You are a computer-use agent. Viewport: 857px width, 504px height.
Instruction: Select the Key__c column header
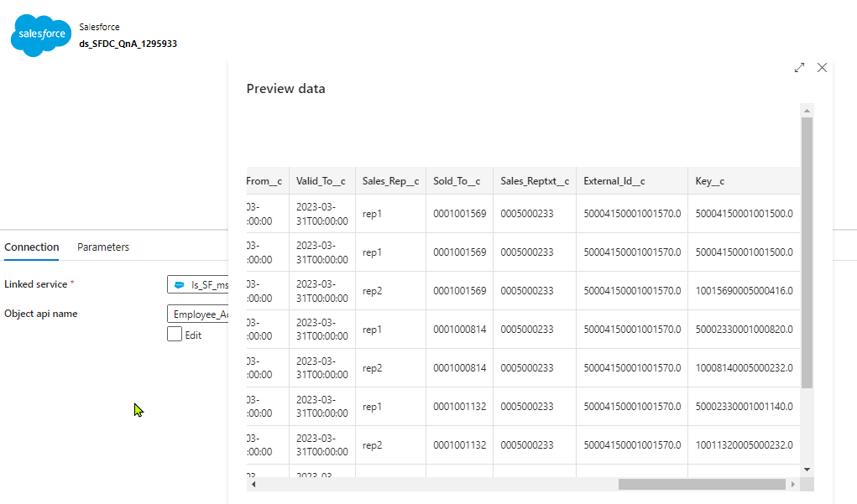(744, 181)
